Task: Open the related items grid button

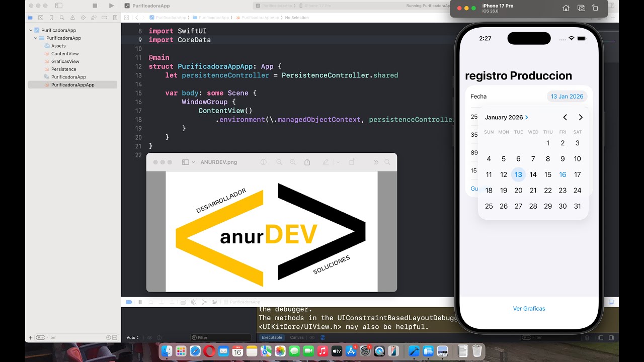Action: click(x=126, y=18)
